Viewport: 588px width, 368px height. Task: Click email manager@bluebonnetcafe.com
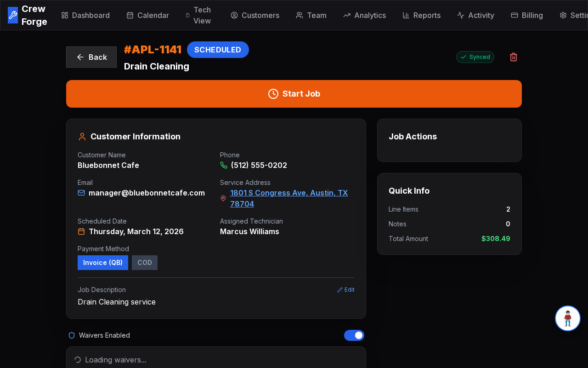pyautogui.click(x=147, y=193)
